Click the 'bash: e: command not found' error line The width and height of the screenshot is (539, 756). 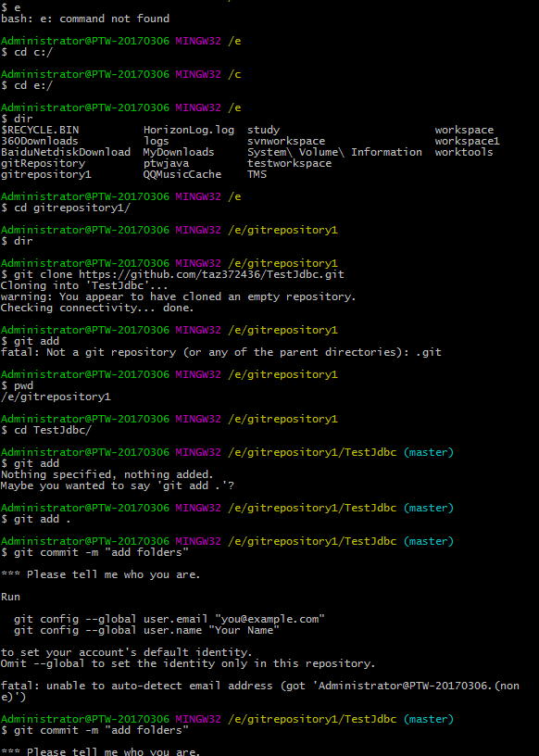85,19
